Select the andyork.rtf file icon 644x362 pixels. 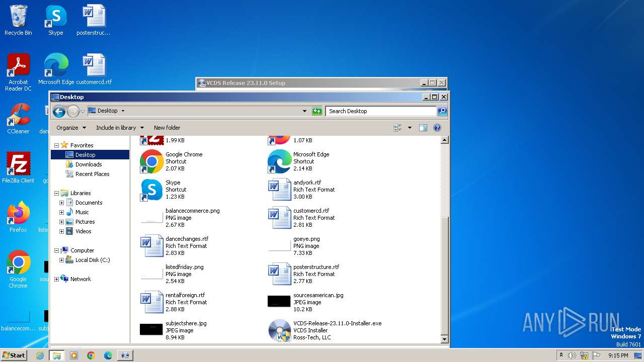[x=279, y=190]
